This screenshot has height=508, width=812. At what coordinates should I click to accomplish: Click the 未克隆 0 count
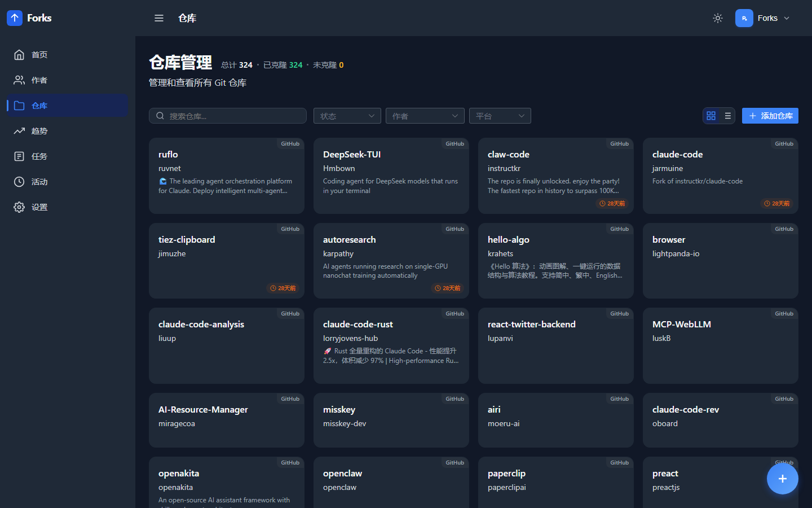tap(328, 65)
